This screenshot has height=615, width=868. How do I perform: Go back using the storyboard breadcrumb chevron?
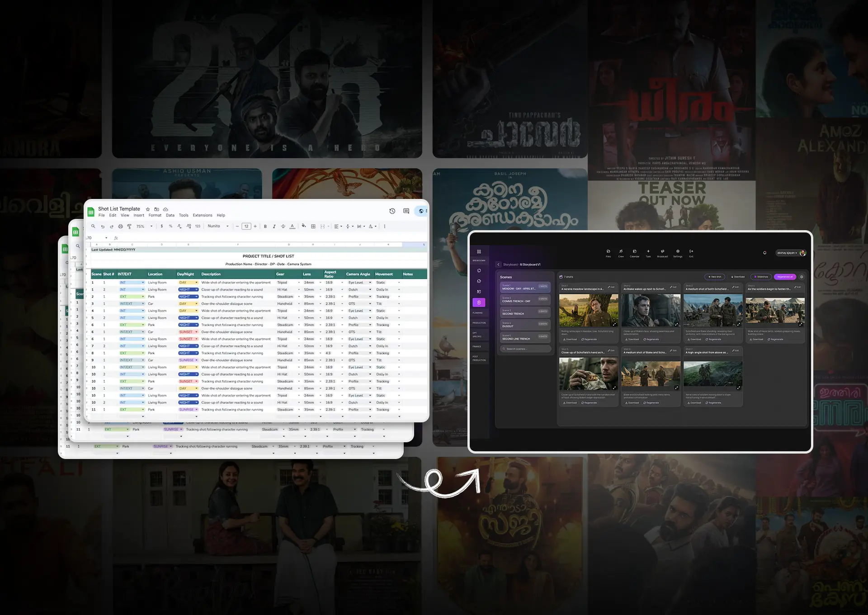pyautogui.click(x=498, y=265)
